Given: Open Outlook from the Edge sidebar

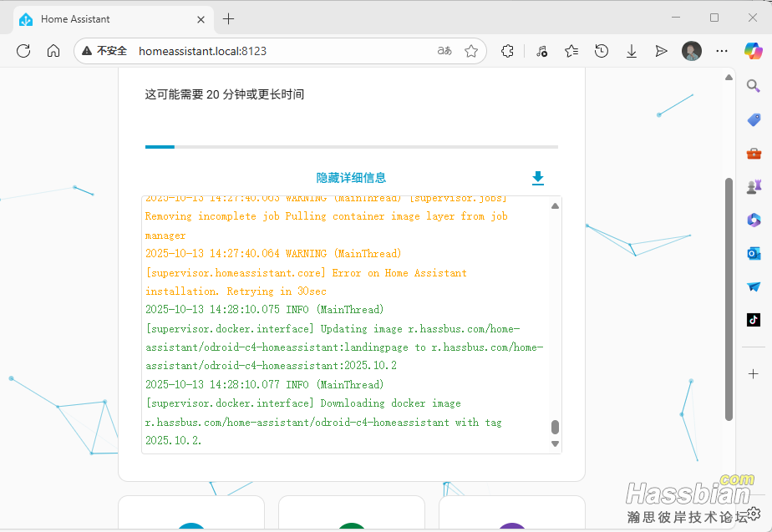Looking at the screenshot, I should (x=754, y=253).
